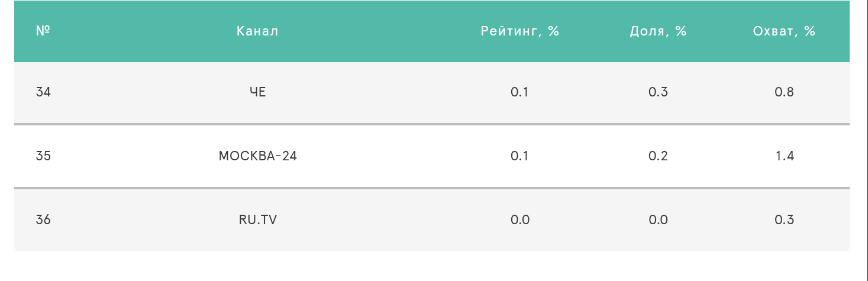Viewport: 868px width, 281px height.
Task: Click ЧЕ rating value 0.1
Action: pos(519,92)
